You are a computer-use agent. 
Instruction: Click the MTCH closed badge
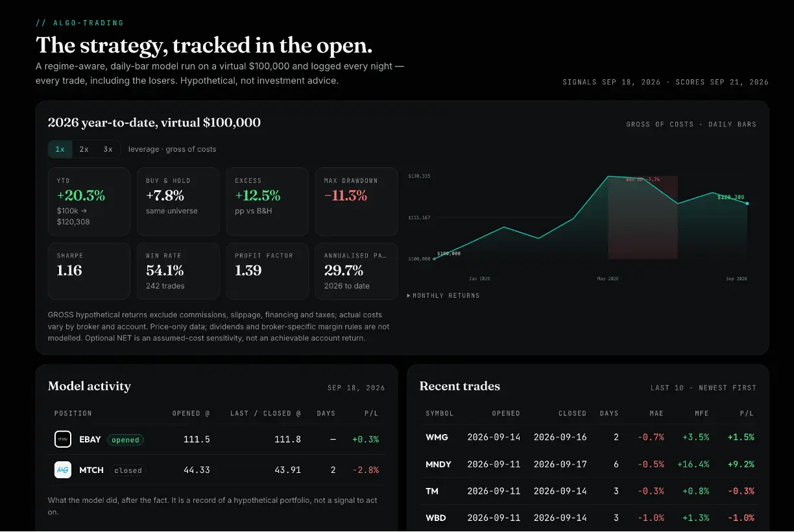(x=128, y=470)
